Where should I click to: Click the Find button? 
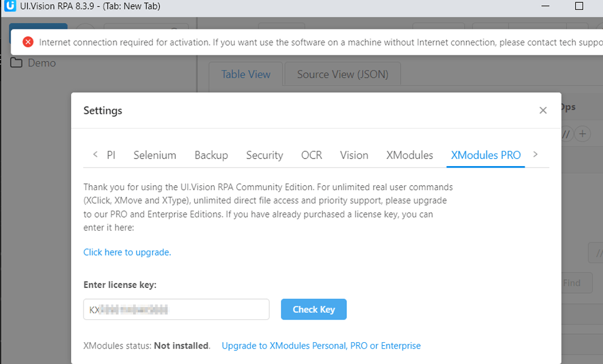(x=572, y=283)
